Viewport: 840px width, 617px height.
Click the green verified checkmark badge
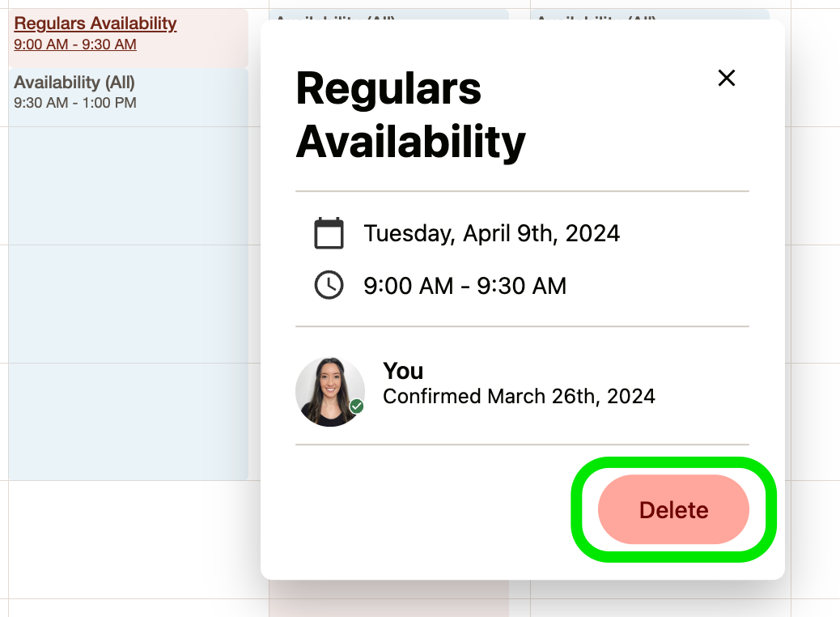coord(357,406)
